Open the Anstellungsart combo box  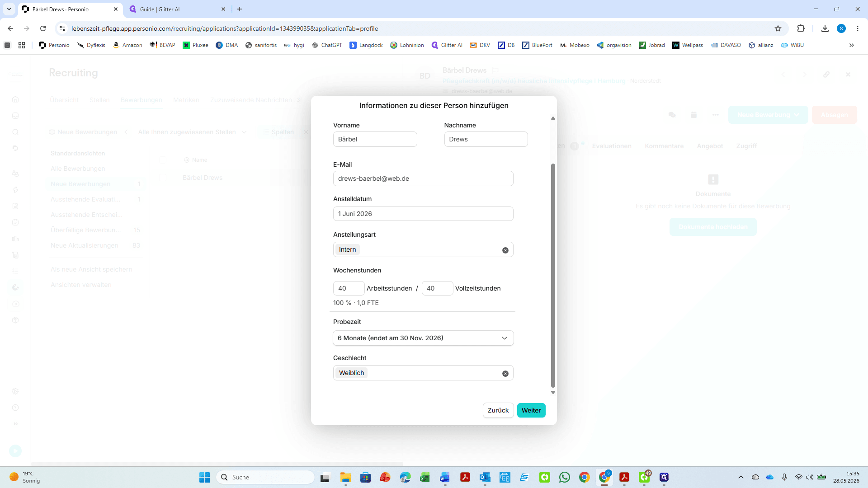pos(423,249)
